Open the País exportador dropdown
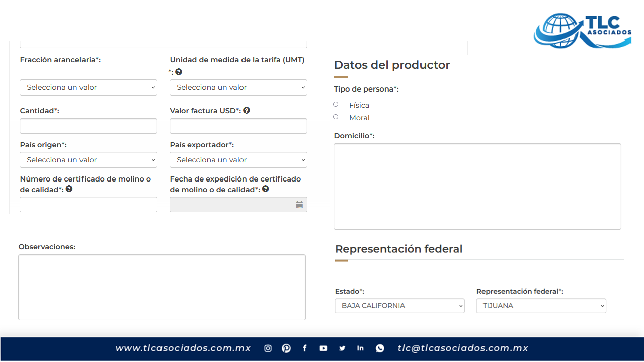The image size is (644, 362). pyautogui.click(x=238, y=160)
